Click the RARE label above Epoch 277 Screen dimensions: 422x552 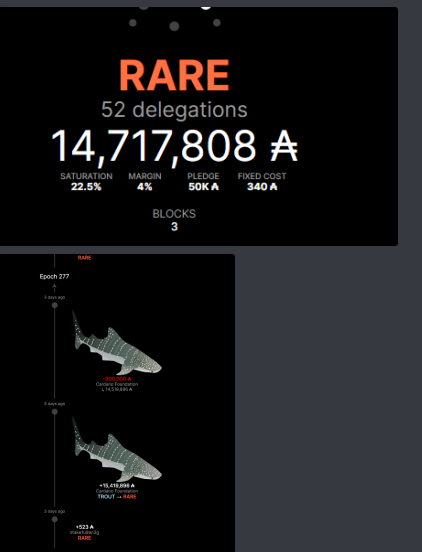tap(84, 258)
